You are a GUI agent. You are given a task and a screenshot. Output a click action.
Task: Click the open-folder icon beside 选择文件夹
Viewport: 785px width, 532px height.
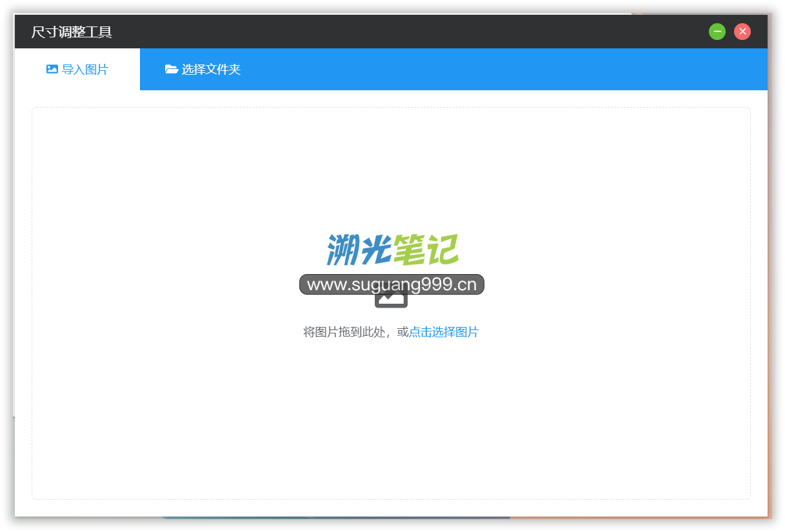point(172,69)
